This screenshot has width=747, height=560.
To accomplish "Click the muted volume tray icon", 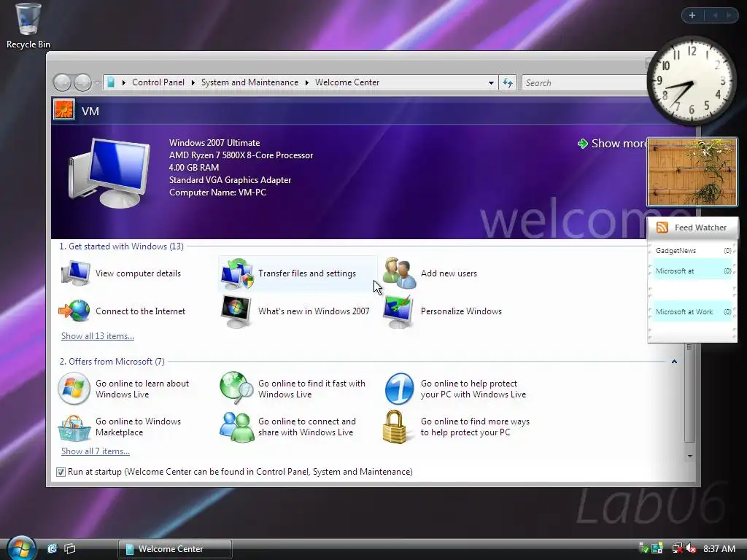I will pyautogui.click(x=692, y=548).
